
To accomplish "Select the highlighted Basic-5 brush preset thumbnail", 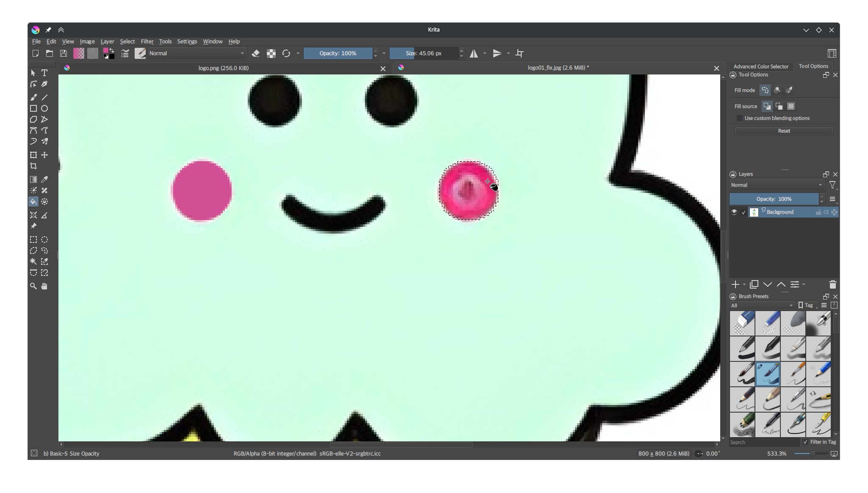I will click(768, 374).
